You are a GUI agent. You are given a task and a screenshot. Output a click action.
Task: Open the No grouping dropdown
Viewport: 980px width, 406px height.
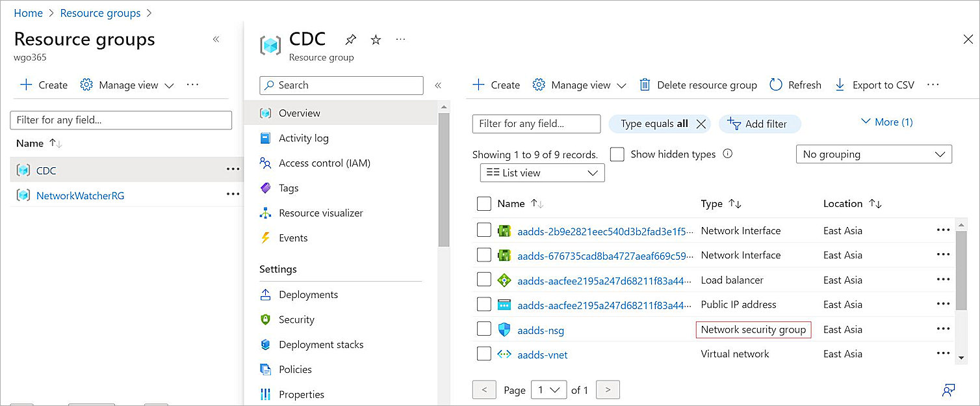873,154
